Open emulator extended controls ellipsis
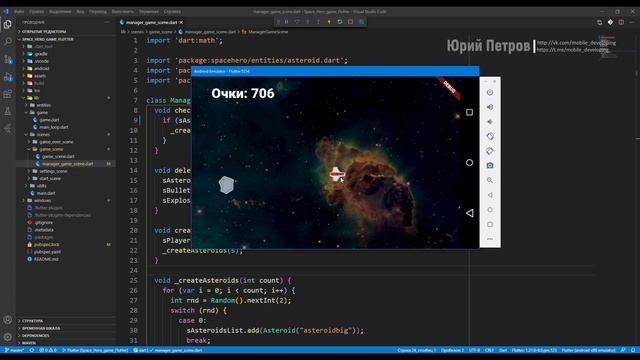This screenshot has width=640, height=360. click(x=490, y=239)
